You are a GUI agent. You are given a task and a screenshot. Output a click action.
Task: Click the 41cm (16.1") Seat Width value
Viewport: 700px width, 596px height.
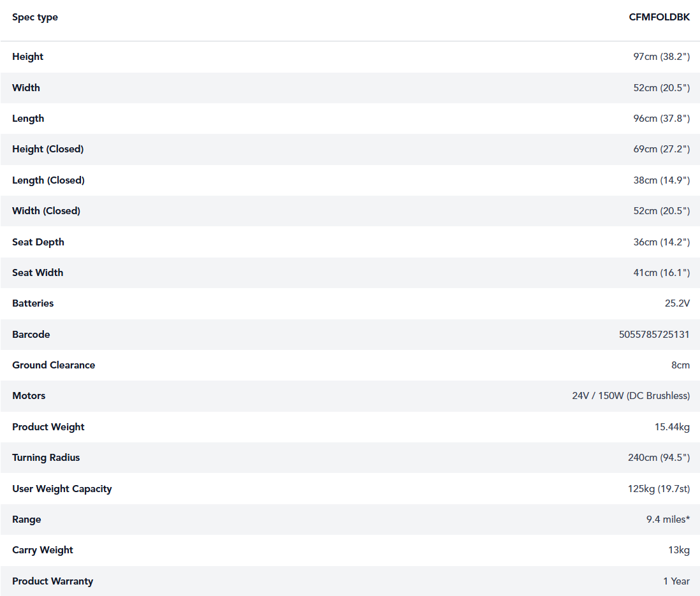pos(661,273)
